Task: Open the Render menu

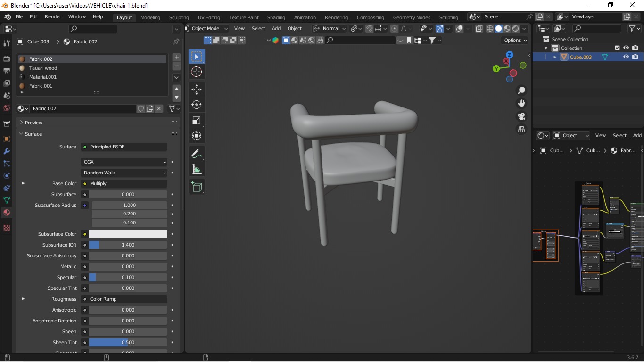Action: pos(53,17)
